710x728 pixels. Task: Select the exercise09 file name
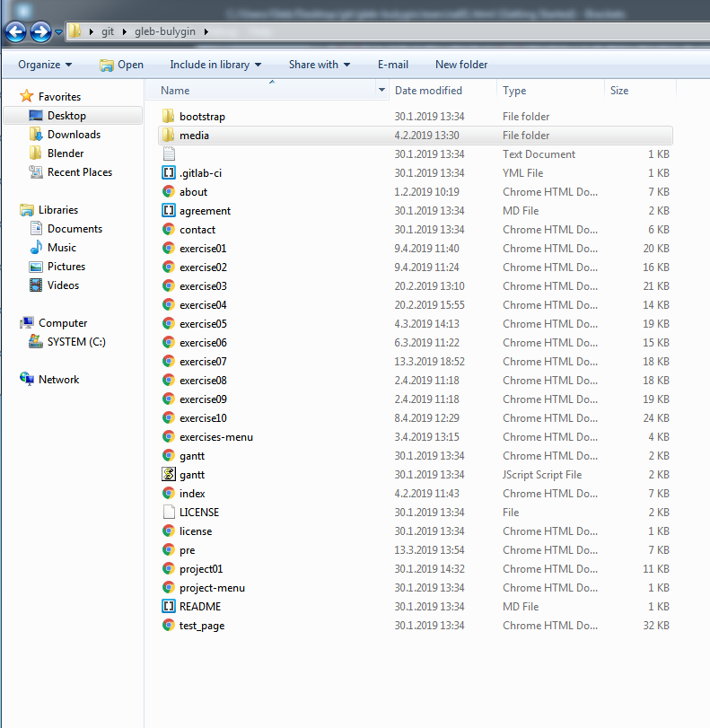[203, 399]
